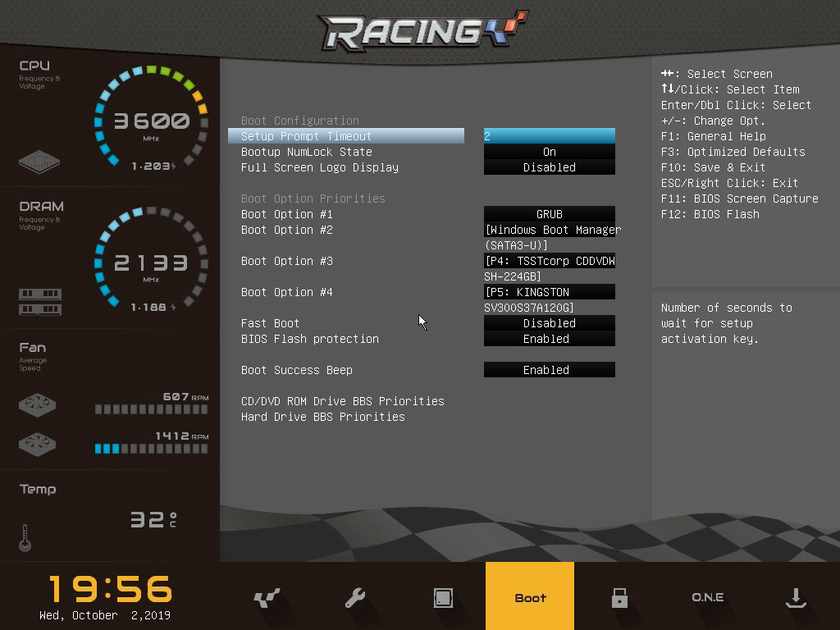
Task: Click the 607 RPM fan speed bar
Action: tap(151, 409)
